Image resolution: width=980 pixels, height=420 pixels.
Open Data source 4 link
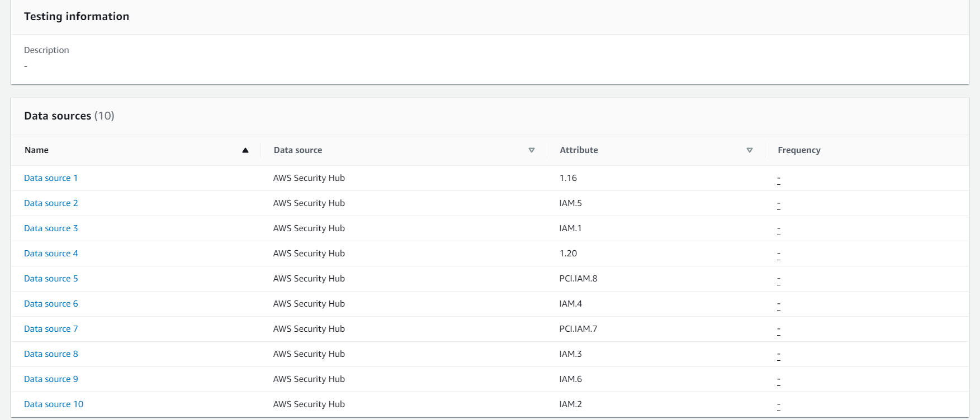51,254
